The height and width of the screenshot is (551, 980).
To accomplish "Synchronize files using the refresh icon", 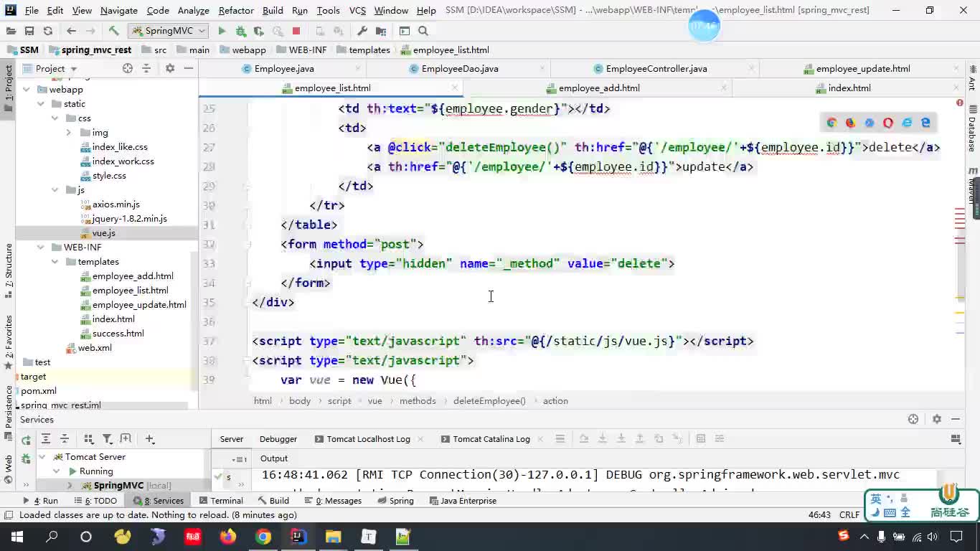I will click(x=48, y=31).
